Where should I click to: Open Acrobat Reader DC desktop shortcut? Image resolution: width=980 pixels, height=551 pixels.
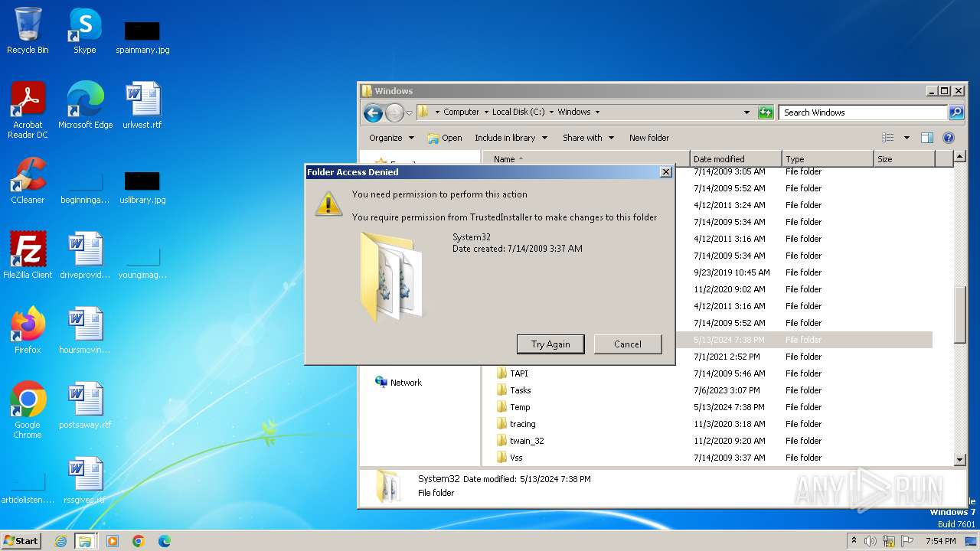pyautogui.click(x=28, y=110)
